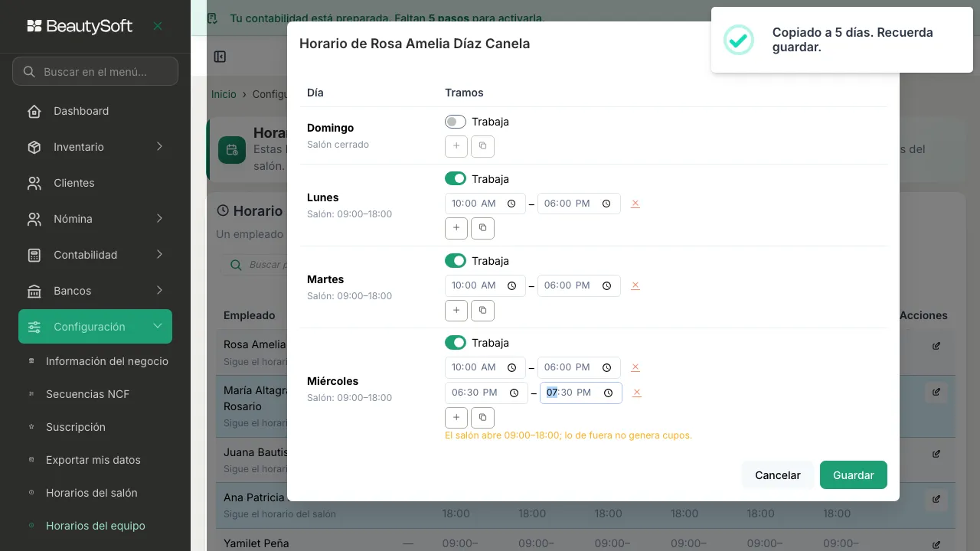Screen dimensions: 980x551
Task: Expand the Inventario menu
Action: click(95, 147)
